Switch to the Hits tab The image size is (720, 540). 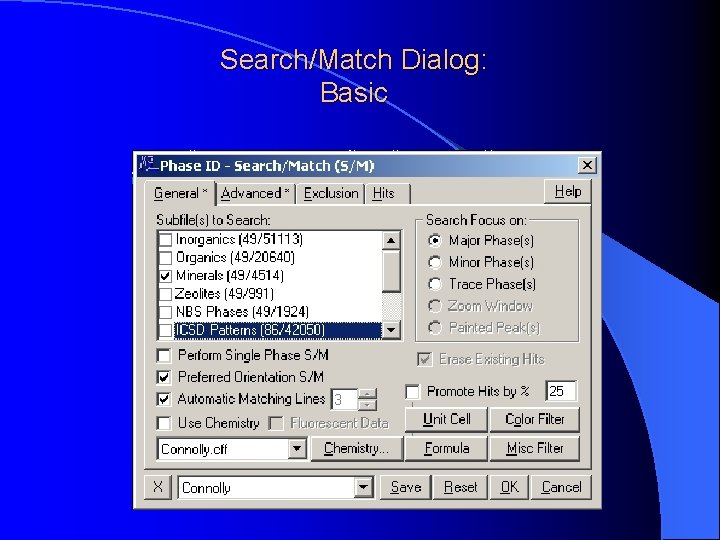pyautogui.click(x=387, y=194)
